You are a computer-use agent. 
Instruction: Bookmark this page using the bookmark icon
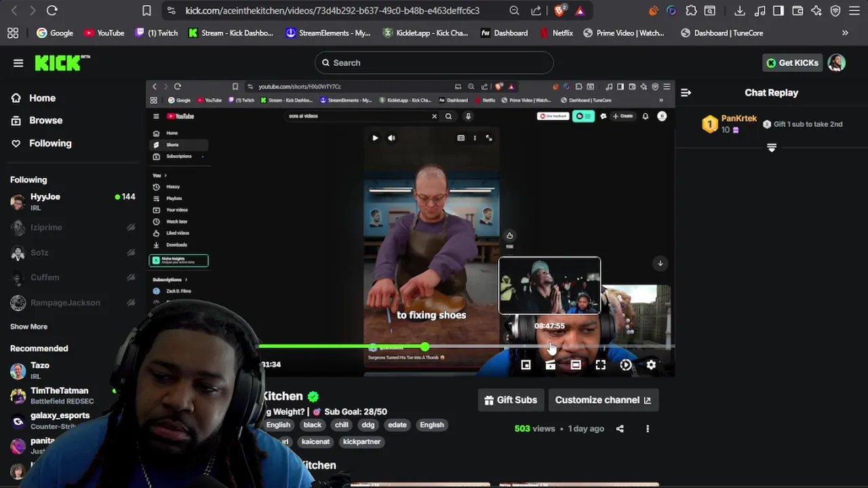(x=146, y=10)
